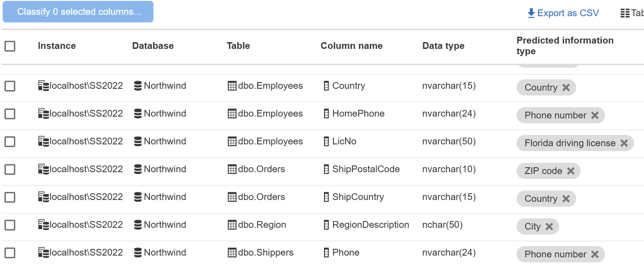
Task: Click the Northwind database icon in Shippers row
Action: (138, 252)
